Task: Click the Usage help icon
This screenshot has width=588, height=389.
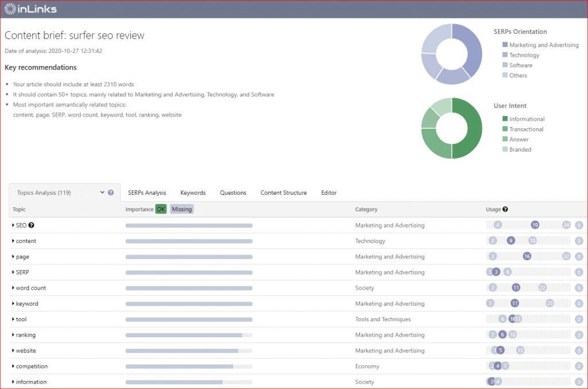Action: click(505, 209)
